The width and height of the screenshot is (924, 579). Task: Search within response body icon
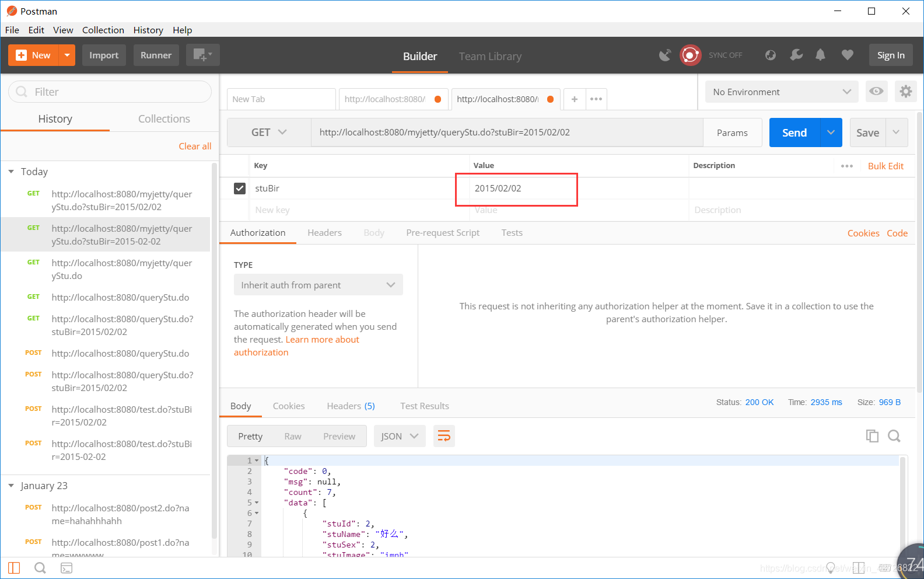coord(894,436)
